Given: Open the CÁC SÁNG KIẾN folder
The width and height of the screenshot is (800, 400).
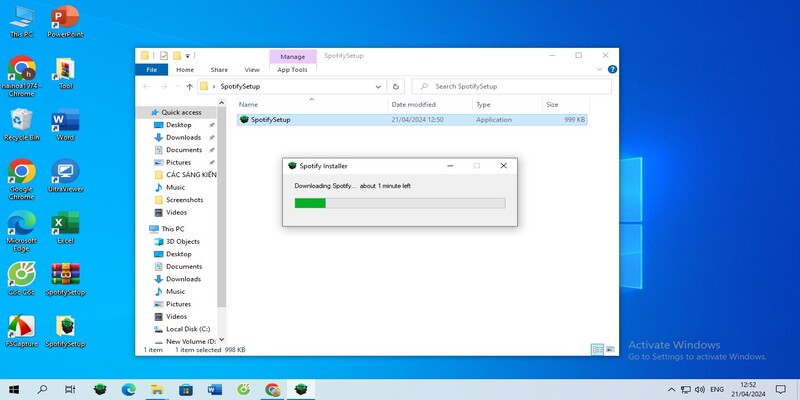Looking at the screenshot, I should (185, 175).
